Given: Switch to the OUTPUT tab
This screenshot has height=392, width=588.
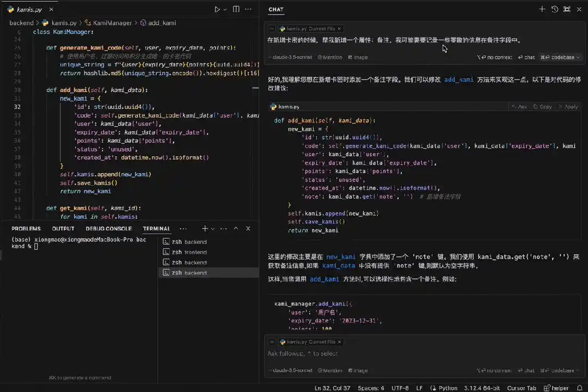Looking at the screenshot, I should (63, 229).
